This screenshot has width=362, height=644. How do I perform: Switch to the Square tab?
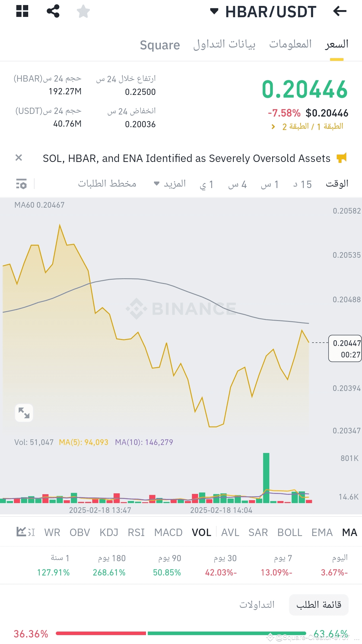pyautogui.click(x=160, y=45)
